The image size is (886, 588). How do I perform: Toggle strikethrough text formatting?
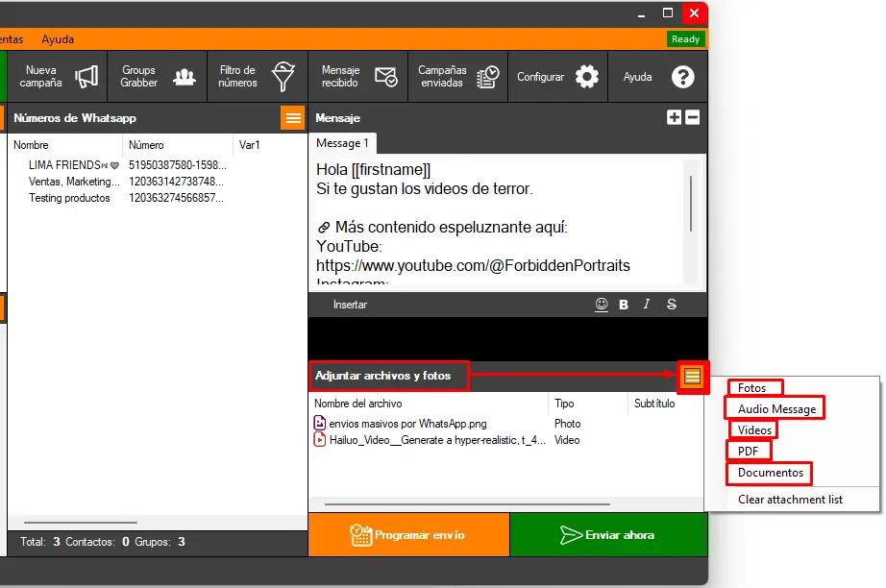pyautogui.click(x=672, y=305)
